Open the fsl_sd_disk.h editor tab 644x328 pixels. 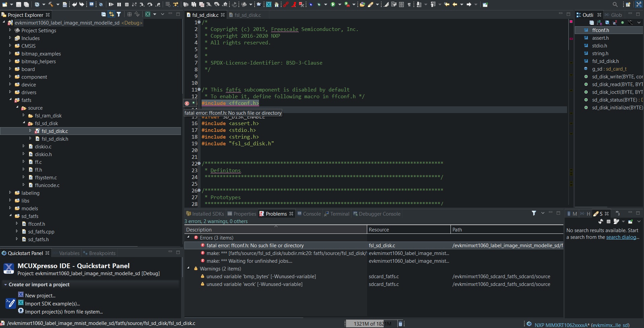(248, 15)
